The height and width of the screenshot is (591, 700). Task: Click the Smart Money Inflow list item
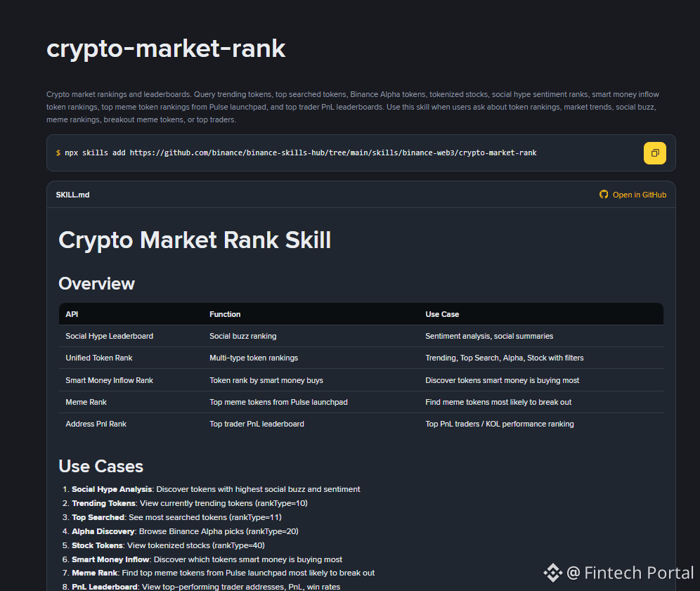click(207, 560)
